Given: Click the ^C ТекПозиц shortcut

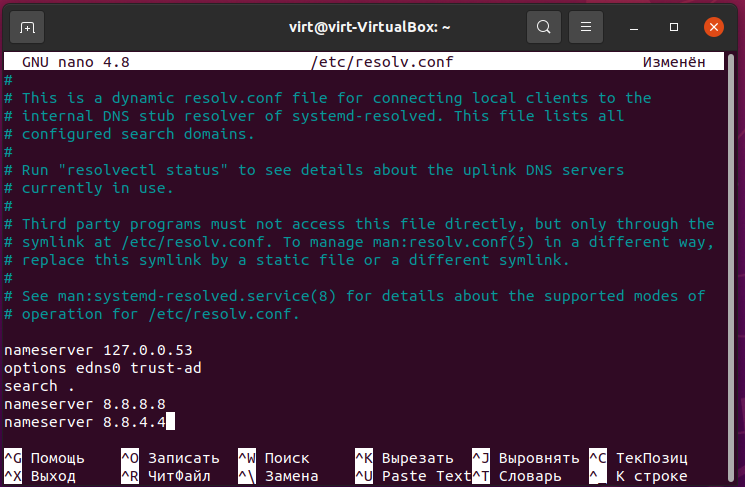Looking at the screenshot, I should [638, 458].
